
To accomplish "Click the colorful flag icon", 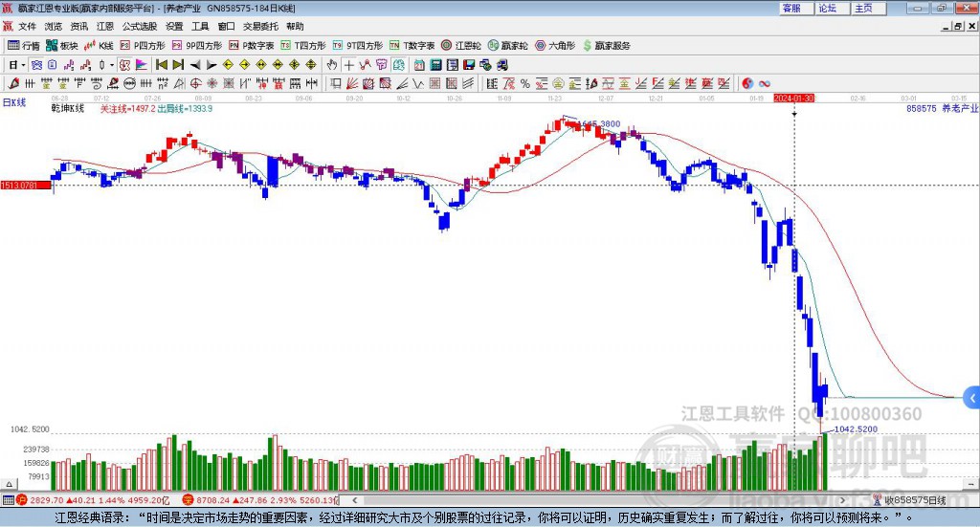I will [142, 65].
